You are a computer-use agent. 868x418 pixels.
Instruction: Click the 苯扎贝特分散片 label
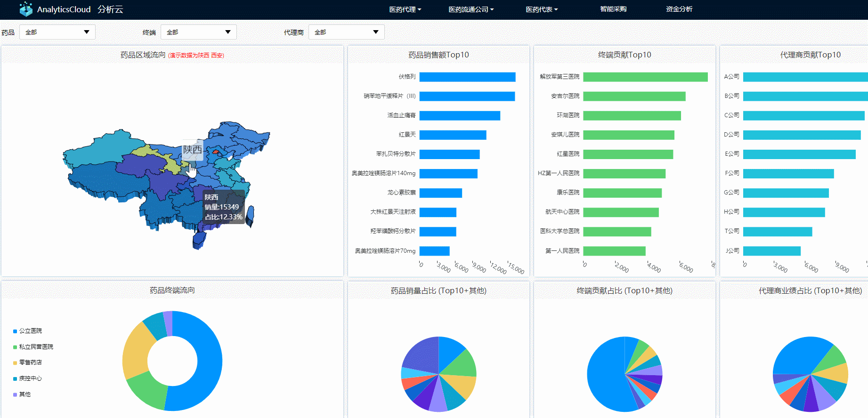click(396, 154)
